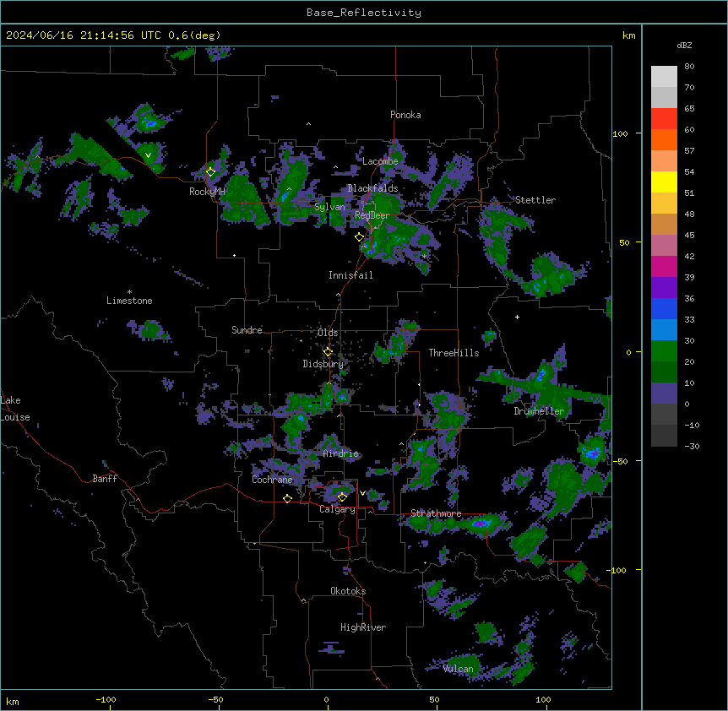728x711 pixels.
Task: Click the Base_Reflectivity title
Action: click(x=364, y=13)
